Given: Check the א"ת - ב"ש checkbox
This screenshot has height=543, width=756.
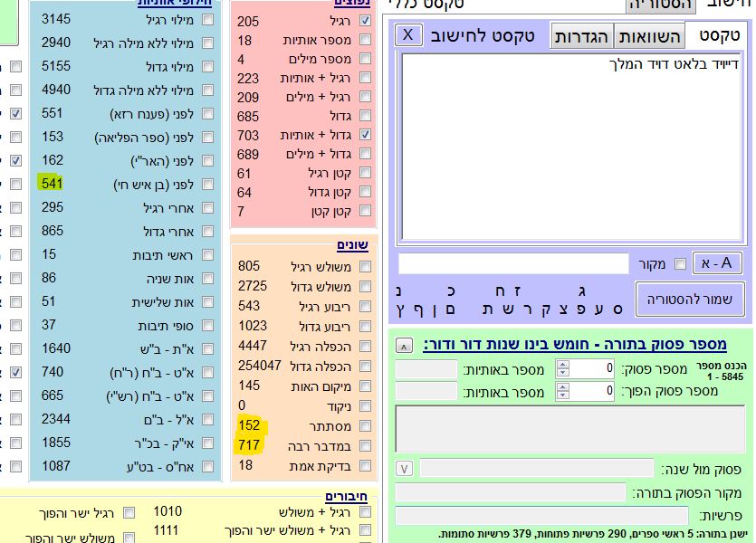Looking at the screenshot, I should [207, 348].
